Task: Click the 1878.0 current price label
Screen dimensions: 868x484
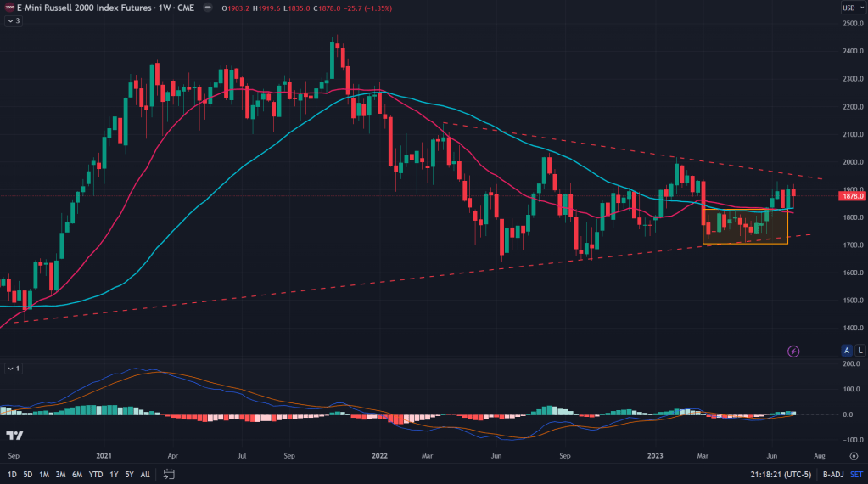Action: pyautogui.click(x=851, y=196)
